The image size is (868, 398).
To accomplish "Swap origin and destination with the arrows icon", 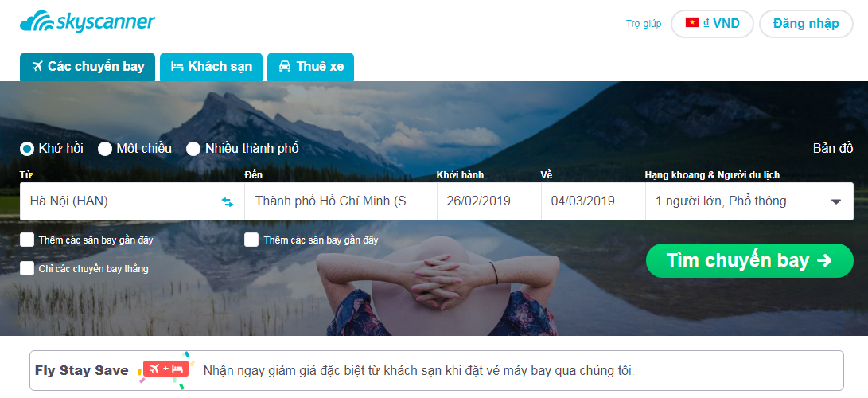I will (x=228, y=202).
